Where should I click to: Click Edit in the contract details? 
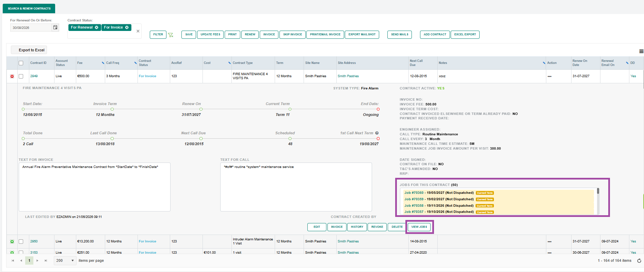click(x=317, y=227)
